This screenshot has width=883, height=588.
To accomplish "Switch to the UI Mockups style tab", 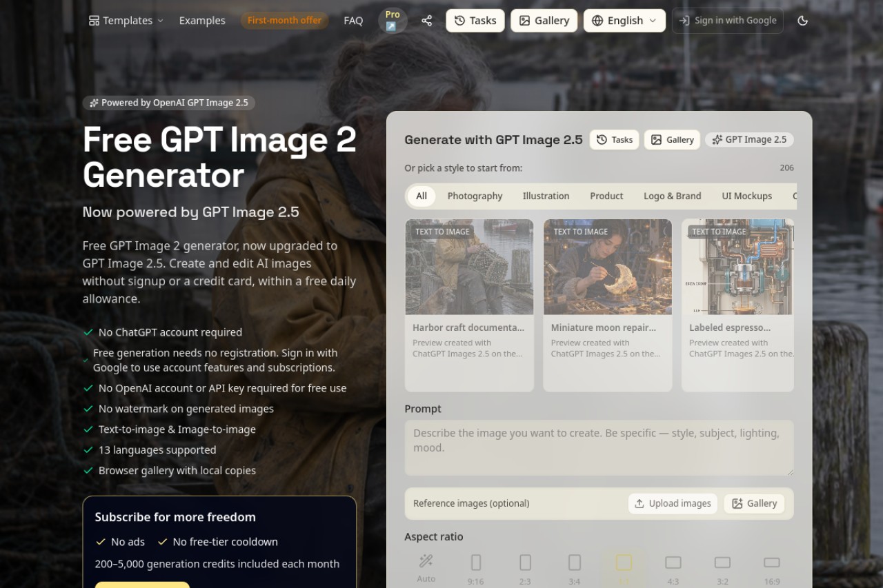I will 746,196.
